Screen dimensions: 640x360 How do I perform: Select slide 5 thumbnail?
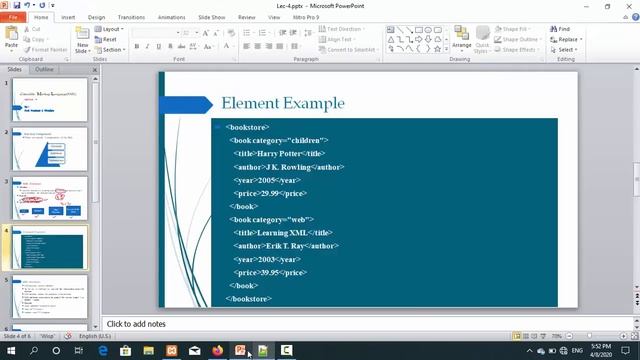50,296
